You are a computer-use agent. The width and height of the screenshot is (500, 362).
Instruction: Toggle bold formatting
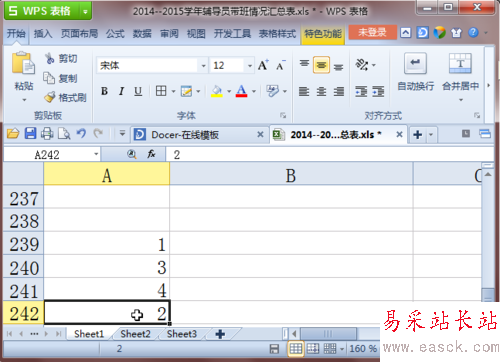click(104, 91)
